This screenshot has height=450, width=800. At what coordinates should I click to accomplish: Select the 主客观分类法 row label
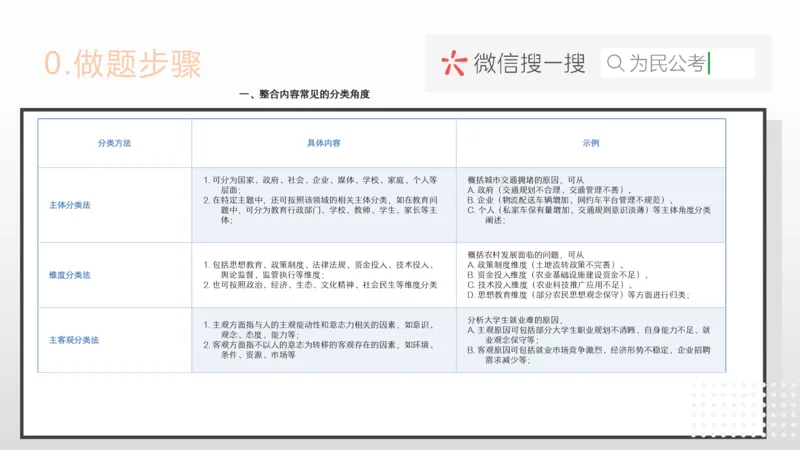pos(73,340)
